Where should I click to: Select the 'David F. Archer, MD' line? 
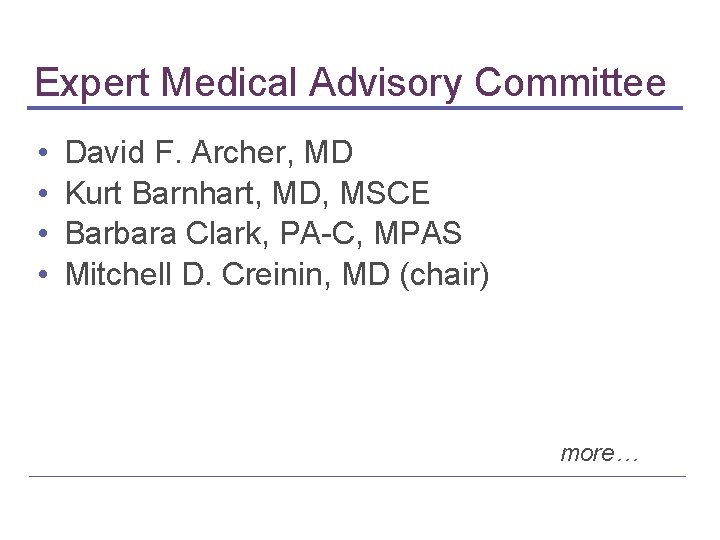pos(209,153)
